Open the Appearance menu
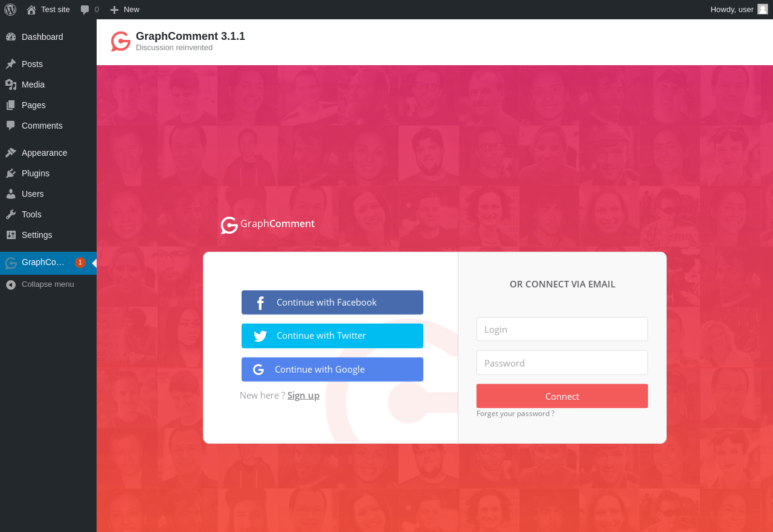This screenshot has height=532, width=773. (x=48, y=153)
